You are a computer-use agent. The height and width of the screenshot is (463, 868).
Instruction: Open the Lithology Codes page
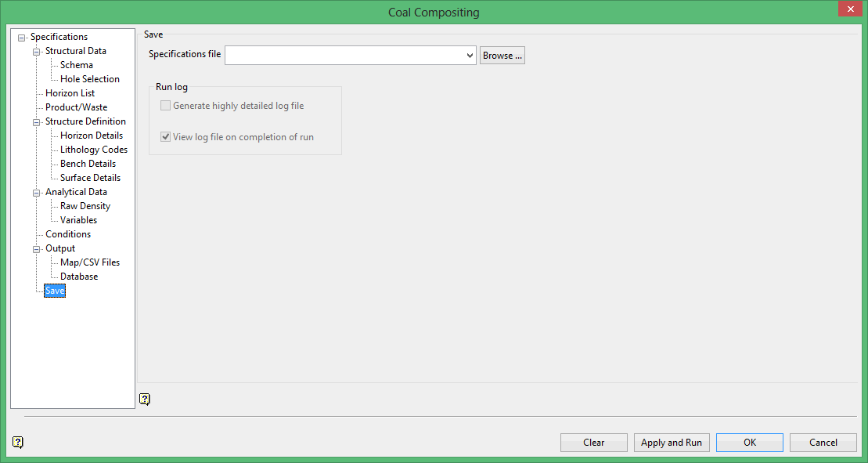point(93,150)
